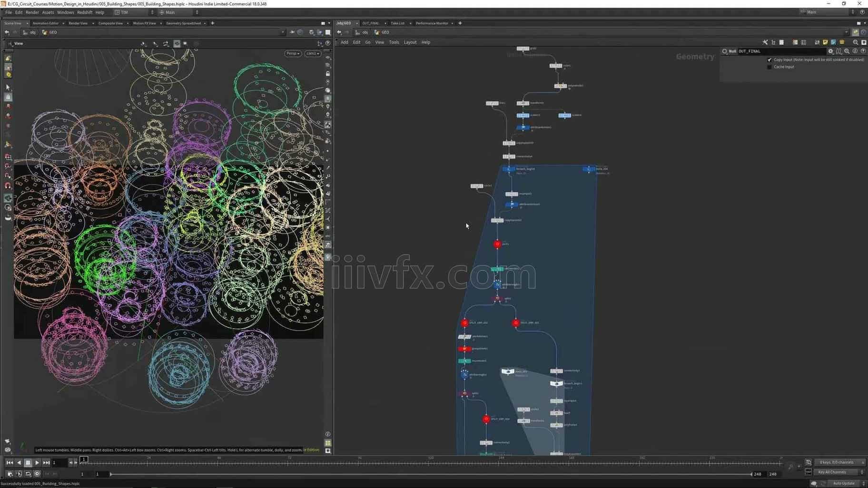The width and height of the screenshot is (868, 488).
Task: Toggle the Copy Input checkbox
Action: coord(769,60)
